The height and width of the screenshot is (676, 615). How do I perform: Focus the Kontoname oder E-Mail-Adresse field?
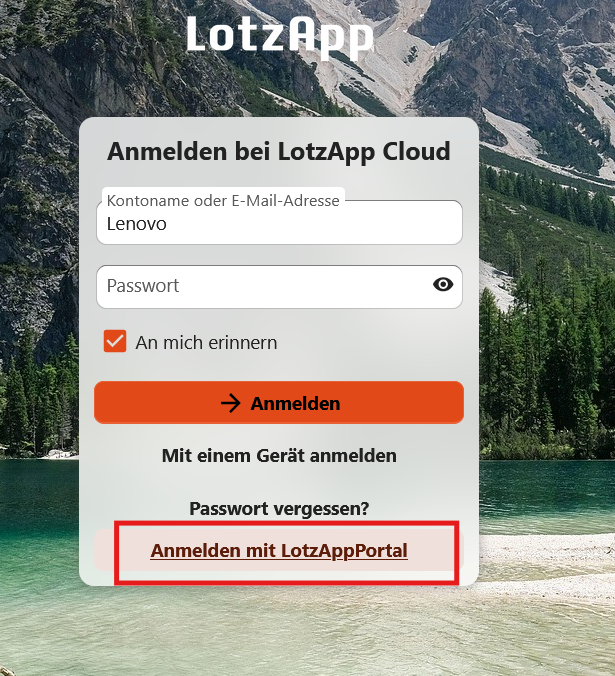(x=279, y=222)
